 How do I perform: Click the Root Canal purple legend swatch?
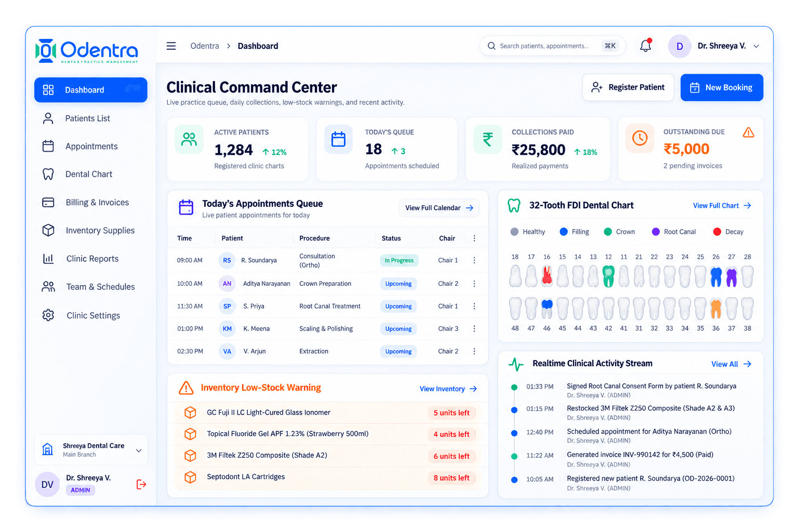[x=656, y=232]
